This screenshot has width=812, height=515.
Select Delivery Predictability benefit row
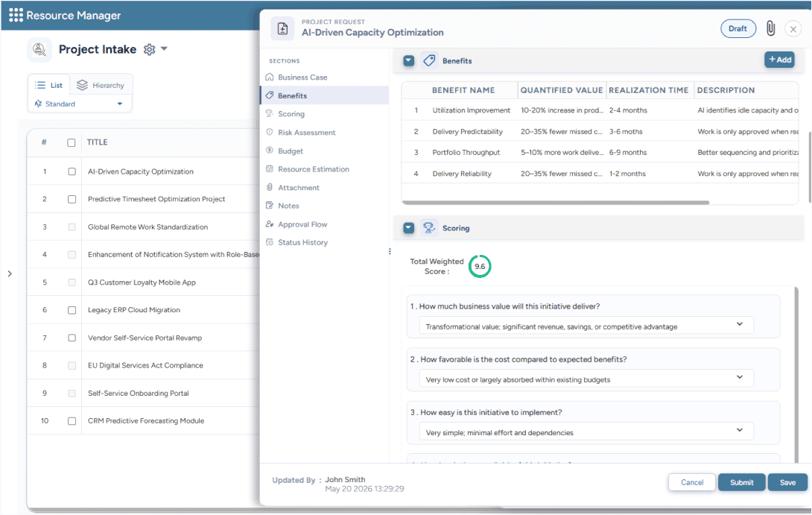(600, 132)
